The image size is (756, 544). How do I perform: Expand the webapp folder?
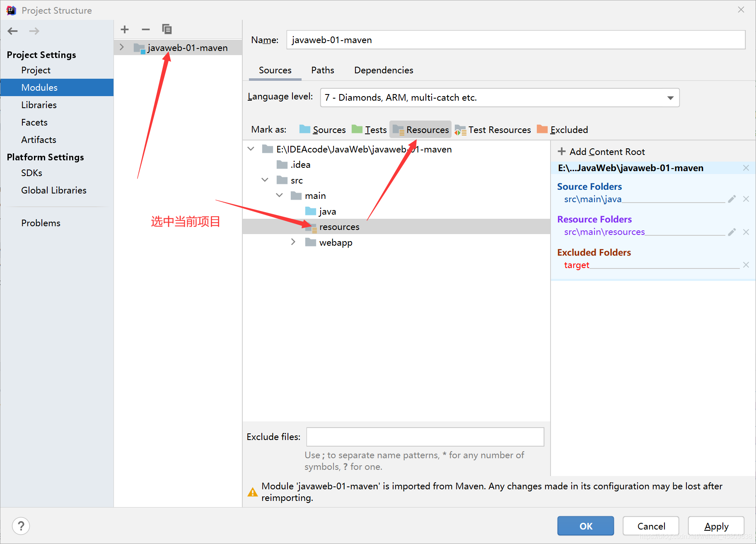click(x=293, y=242)
